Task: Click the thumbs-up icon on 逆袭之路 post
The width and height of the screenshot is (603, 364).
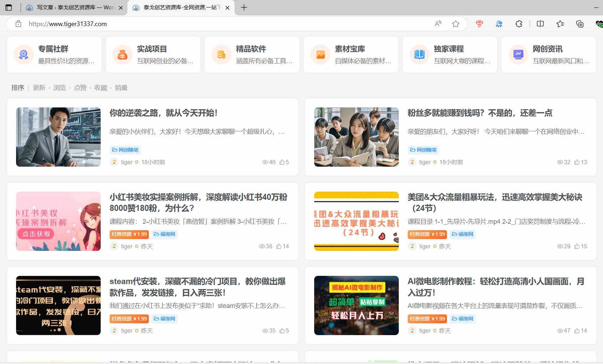Action: pyautogui.click(x=282, y=162)
